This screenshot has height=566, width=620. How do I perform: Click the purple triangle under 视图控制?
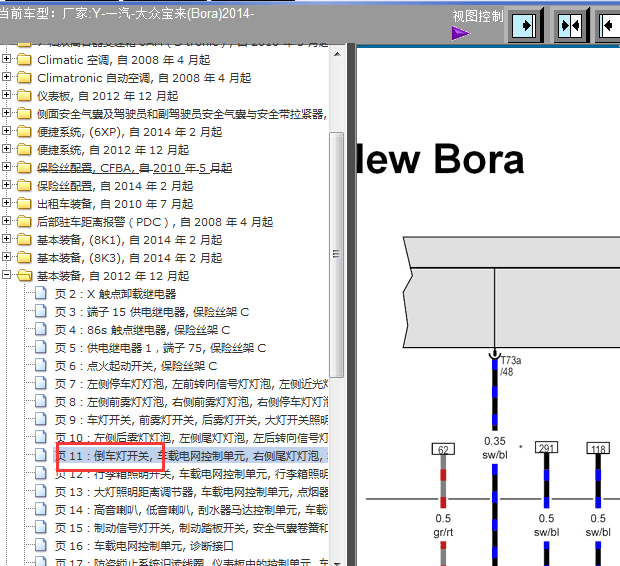click(x=460, y=33)
